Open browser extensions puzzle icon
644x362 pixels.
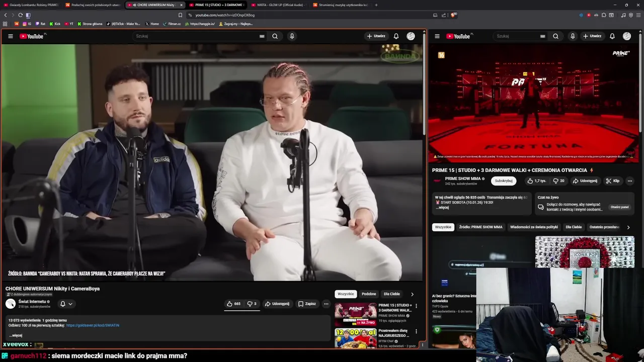coord(604,15)
